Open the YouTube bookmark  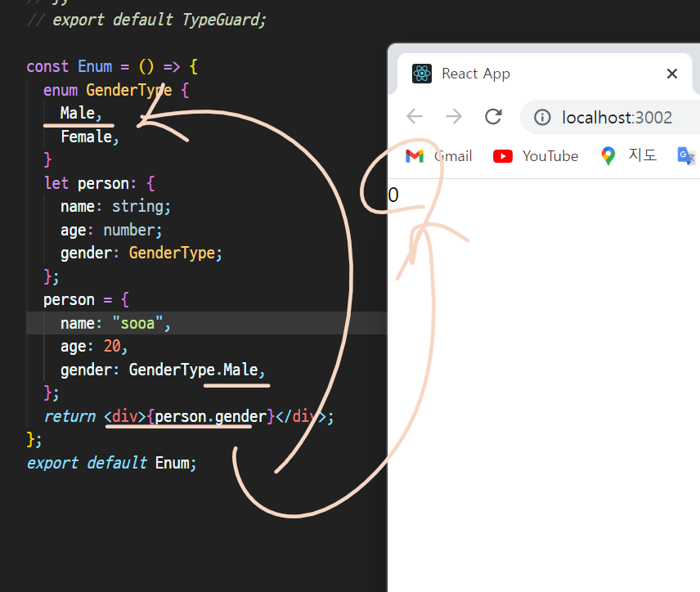click(536, 156)
